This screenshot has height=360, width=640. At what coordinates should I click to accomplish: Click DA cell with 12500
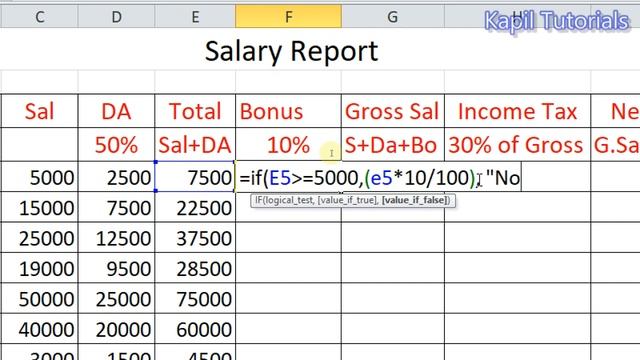(x=116, y=238)
